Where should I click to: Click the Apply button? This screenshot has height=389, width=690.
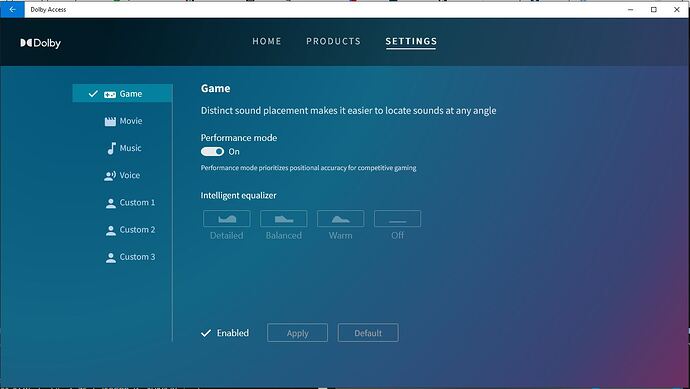tap(297, 333)
